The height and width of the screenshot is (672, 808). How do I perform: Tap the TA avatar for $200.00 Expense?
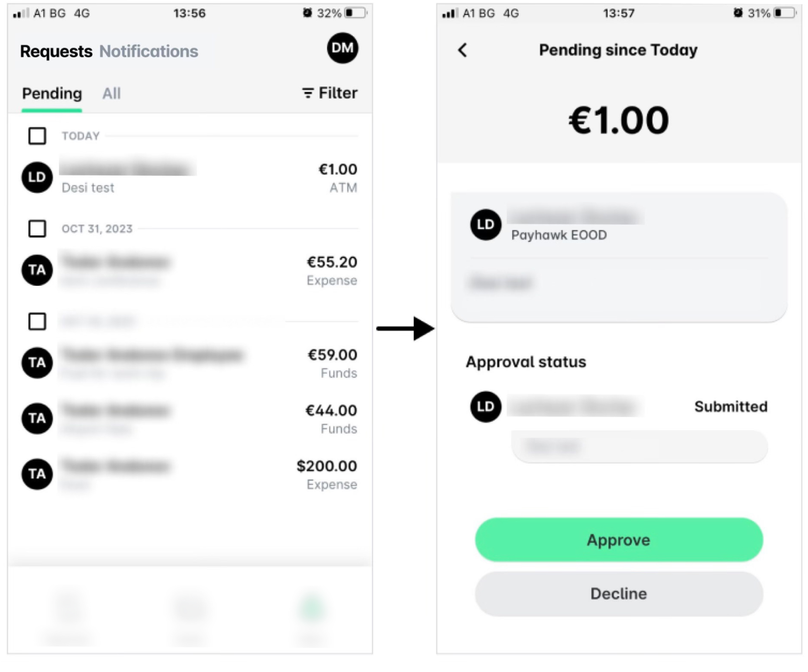(x=37, y=474)
